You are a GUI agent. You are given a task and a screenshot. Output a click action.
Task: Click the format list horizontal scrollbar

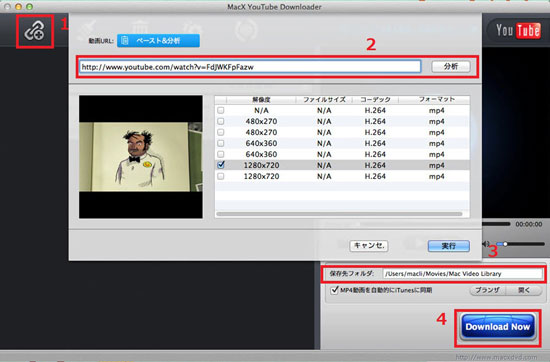pyautogui.click(x=339, y=214)
